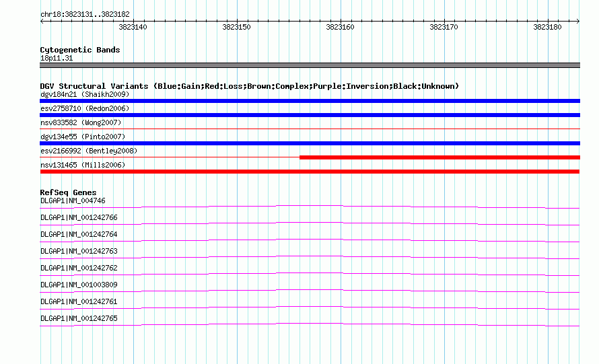599x364 pixels.
Task: Open variant dgv184n21 (Shaikh2009) label
Action: [85, 94]
